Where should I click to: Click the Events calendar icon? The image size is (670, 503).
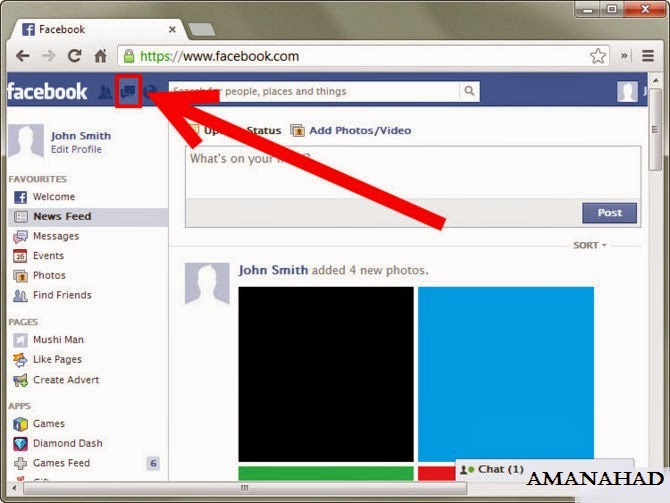coord(20,256)
